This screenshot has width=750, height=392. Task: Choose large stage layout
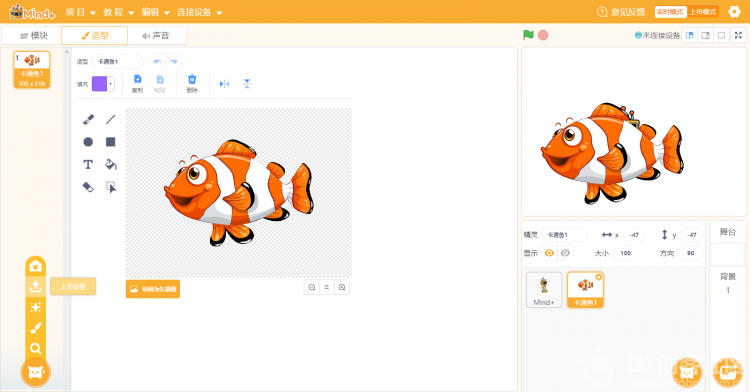click(x=706, y=35)
